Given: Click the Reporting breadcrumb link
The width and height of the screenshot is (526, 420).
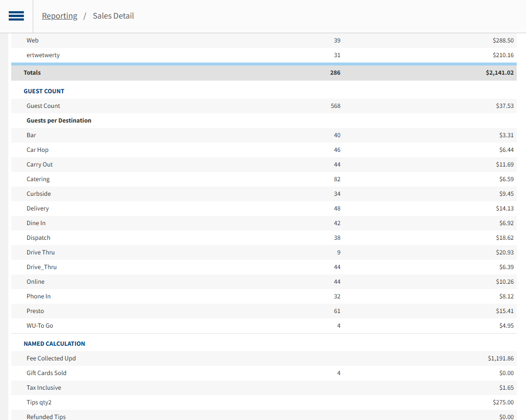Looking at the screenshot, I should click(60, 16).
